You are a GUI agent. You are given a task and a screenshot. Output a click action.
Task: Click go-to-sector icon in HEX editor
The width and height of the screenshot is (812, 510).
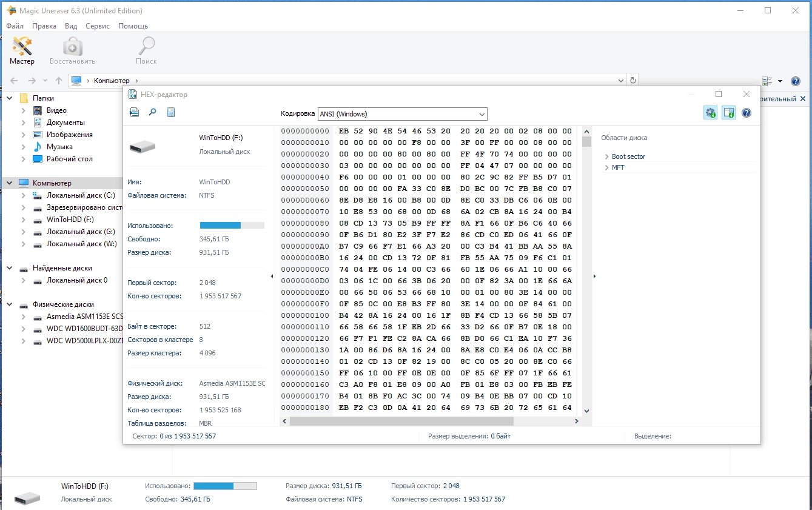135,112
